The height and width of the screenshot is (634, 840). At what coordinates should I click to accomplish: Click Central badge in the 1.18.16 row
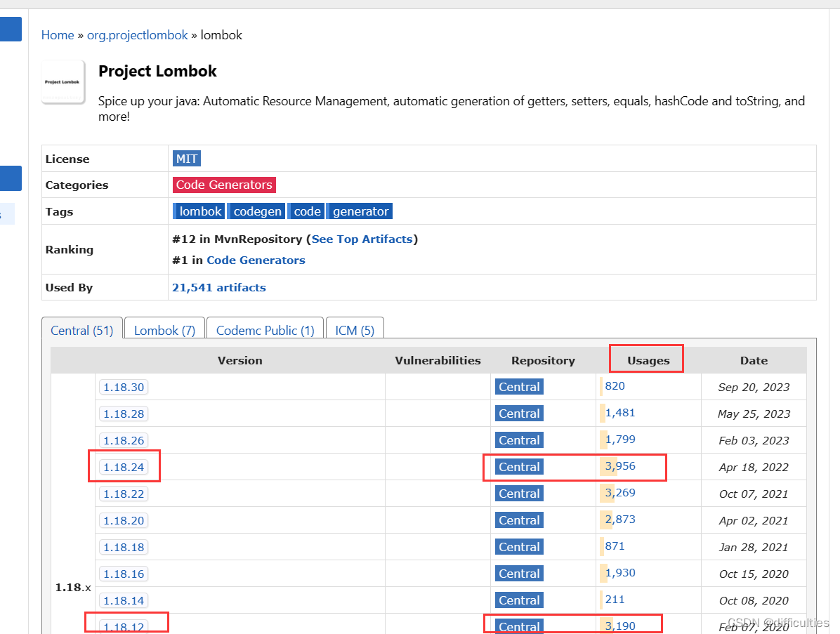pos(519,574)
